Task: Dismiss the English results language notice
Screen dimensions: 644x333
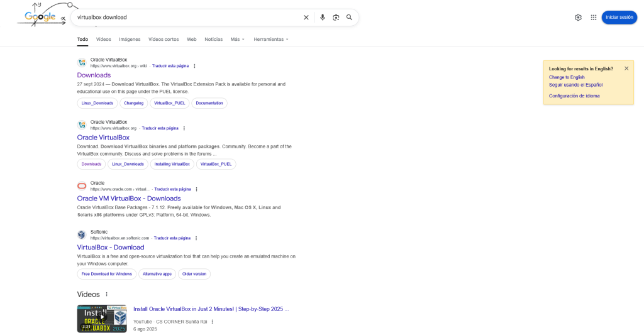Action: (626, 68)
